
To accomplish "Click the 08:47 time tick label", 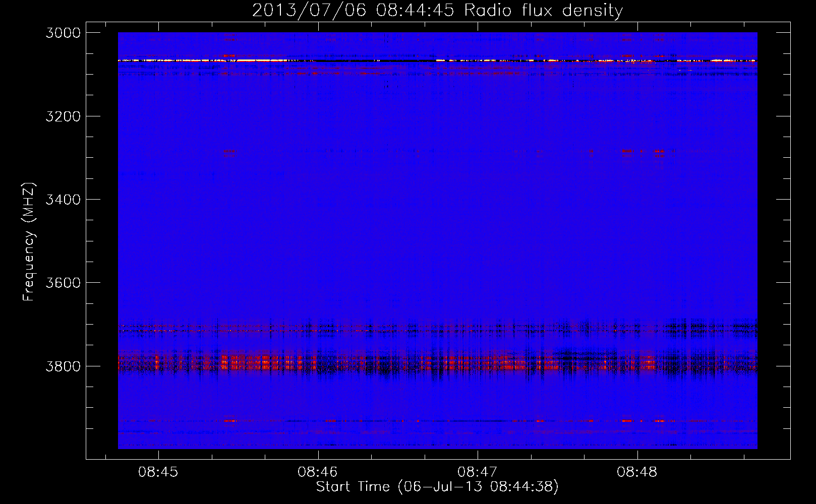I will (477, 472).
